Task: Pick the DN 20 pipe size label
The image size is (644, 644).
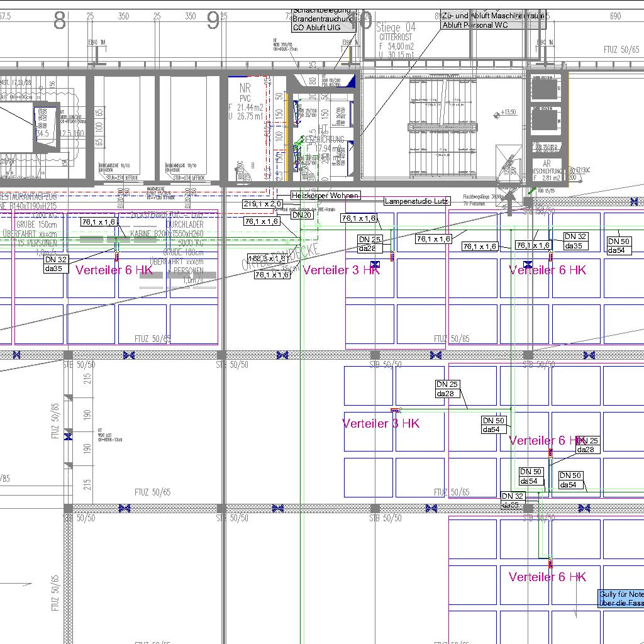Action: pos(302,215)
